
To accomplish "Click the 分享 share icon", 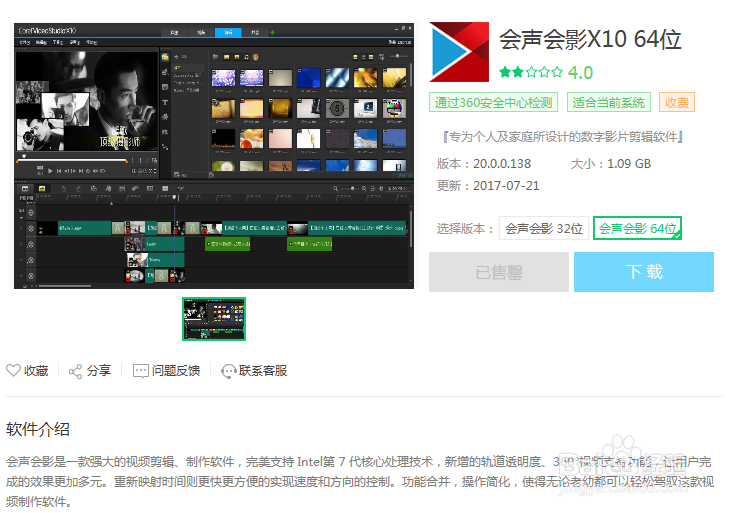I will click(x=75, y=371).
